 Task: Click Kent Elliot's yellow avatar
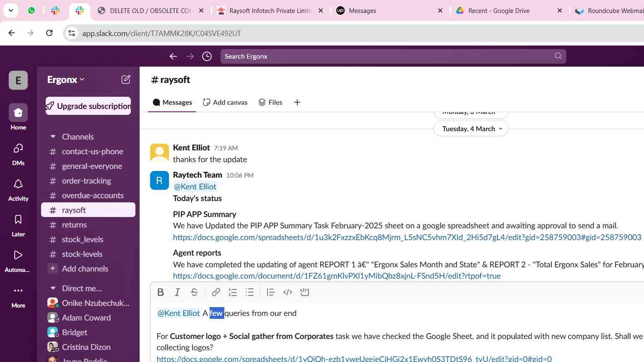click(159, 153)
